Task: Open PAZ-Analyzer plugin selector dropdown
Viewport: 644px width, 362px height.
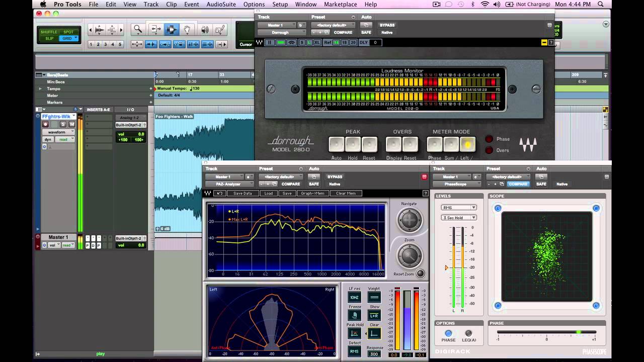Action: point(228,185)
